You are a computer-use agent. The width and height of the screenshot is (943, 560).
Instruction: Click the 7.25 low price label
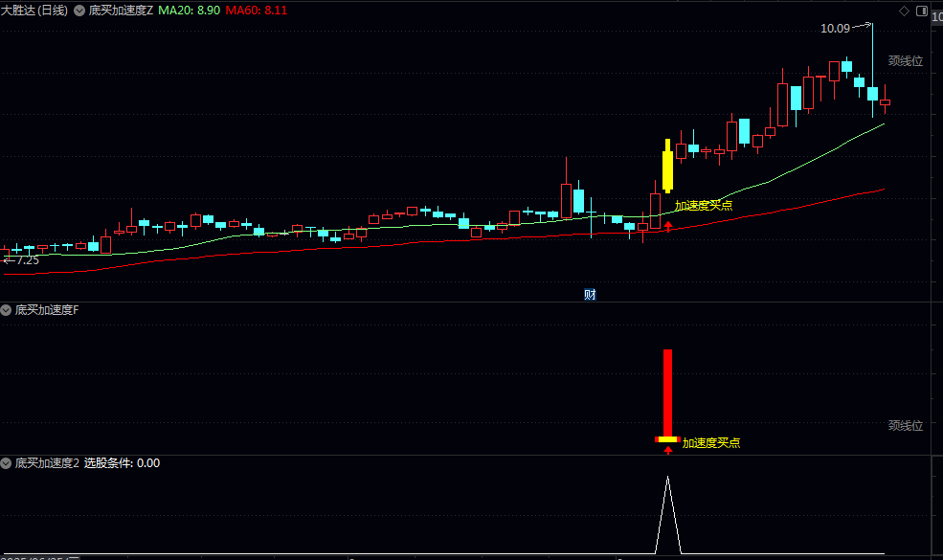[x=28, y=260]
